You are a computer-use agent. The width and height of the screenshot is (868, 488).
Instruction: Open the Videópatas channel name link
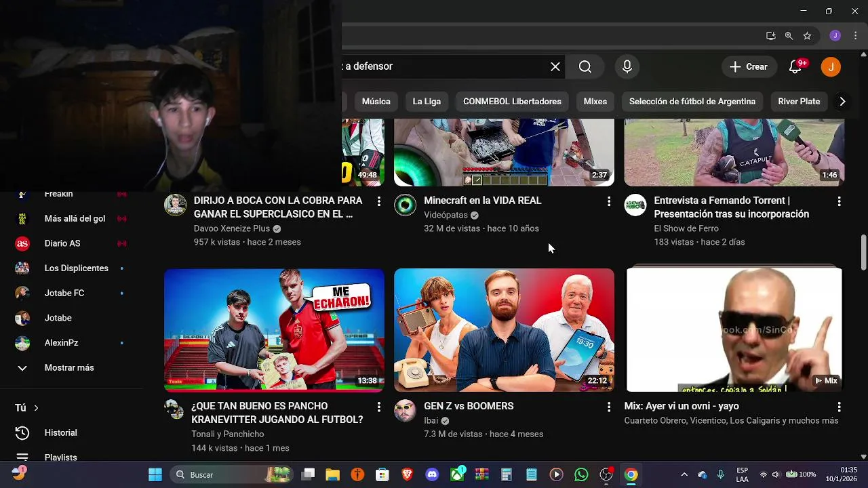point(446,215)
